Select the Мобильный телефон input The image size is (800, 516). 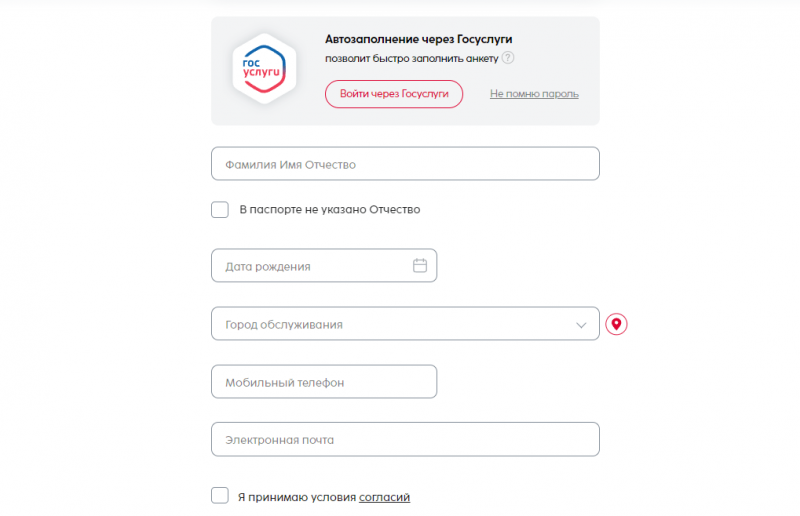click(324, 382)
